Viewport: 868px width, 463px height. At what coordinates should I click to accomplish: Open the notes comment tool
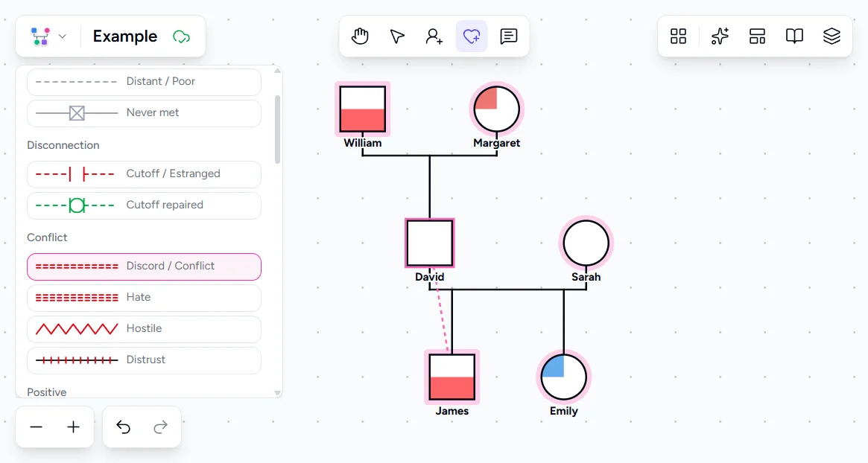pyautogui.click(x=509, y=36)
